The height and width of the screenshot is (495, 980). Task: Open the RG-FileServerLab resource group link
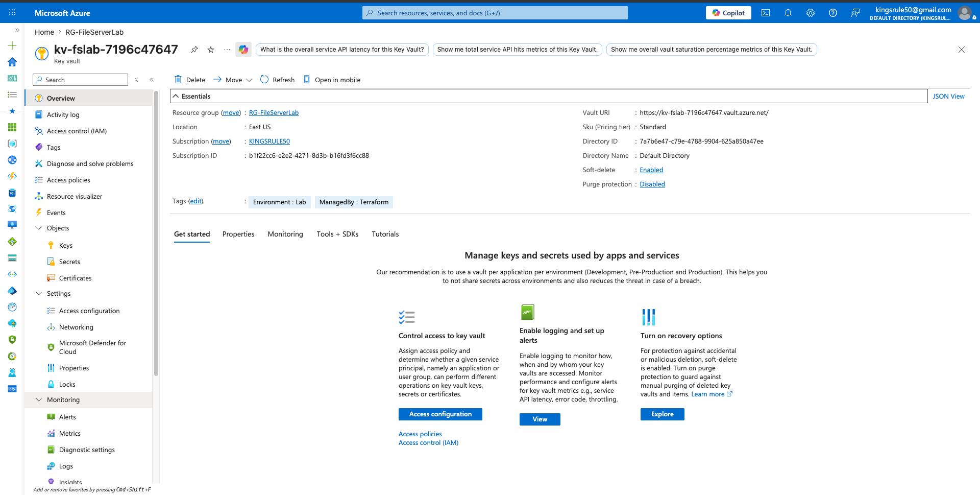pos(274,113)
